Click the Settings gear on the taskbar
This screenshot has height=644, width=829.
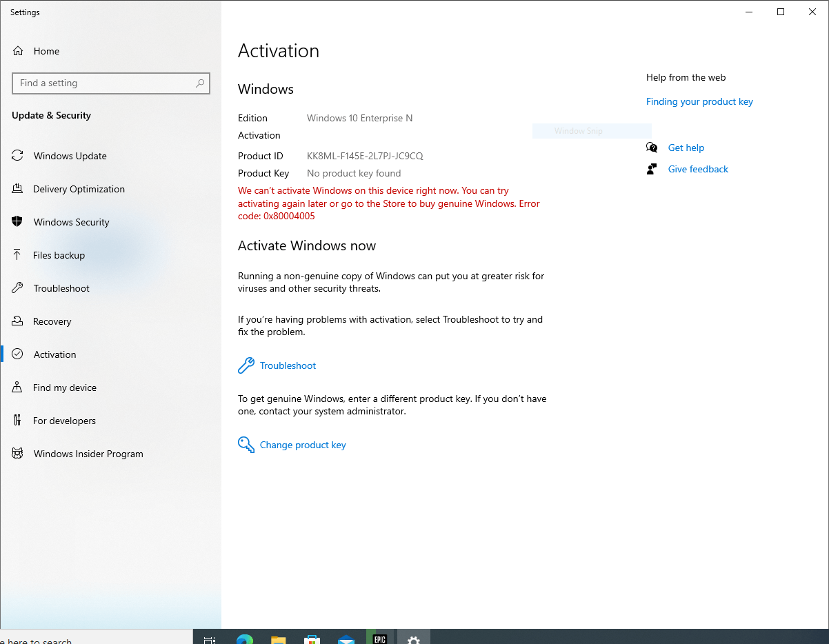click(x=413, y=639)
